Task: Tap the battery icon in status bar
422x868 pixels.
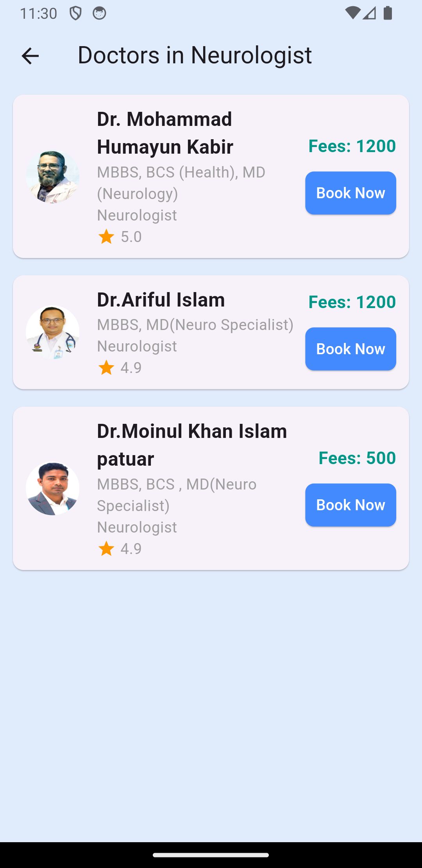Action: pos(388,13)
